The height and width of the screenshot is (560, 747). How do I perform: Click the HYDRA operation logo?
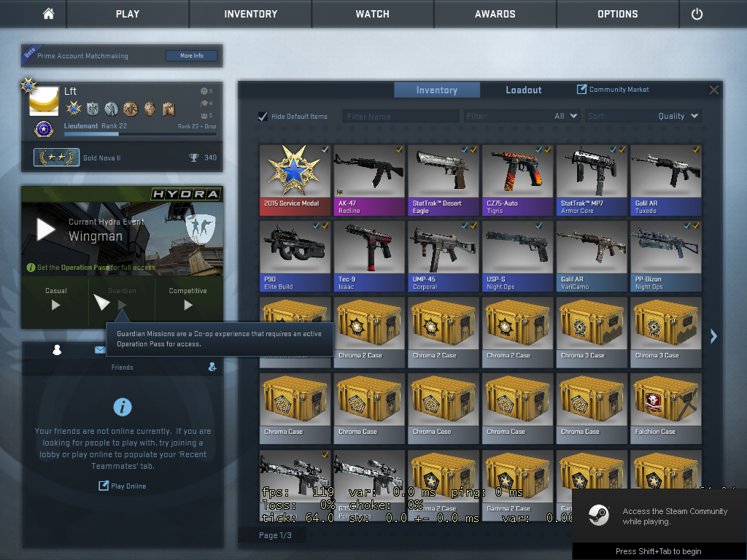point(185,194)
